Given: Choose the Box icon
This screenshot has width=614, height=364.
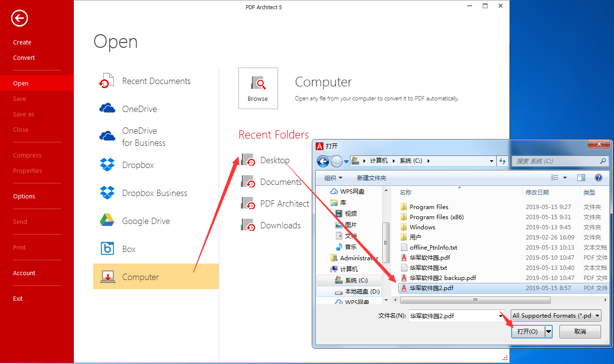Looking at the screenshot, I should click(107, 249).
